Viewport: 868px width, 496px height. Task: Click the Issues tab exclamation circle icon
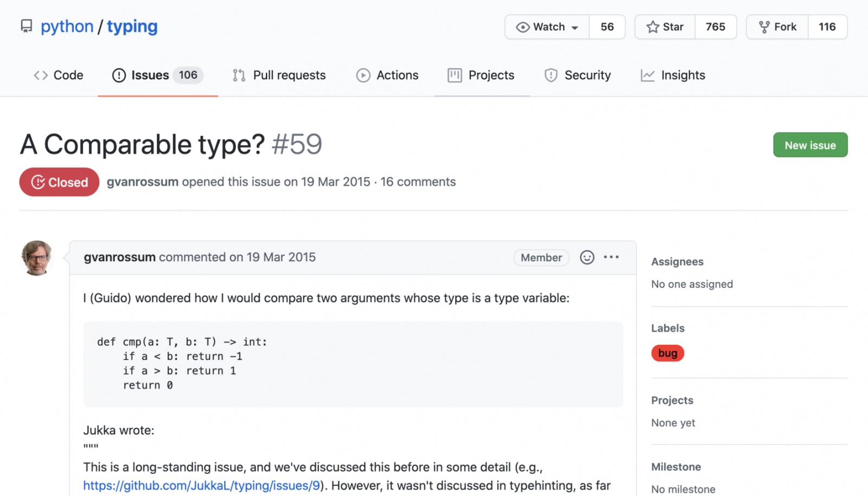point(119,75)
